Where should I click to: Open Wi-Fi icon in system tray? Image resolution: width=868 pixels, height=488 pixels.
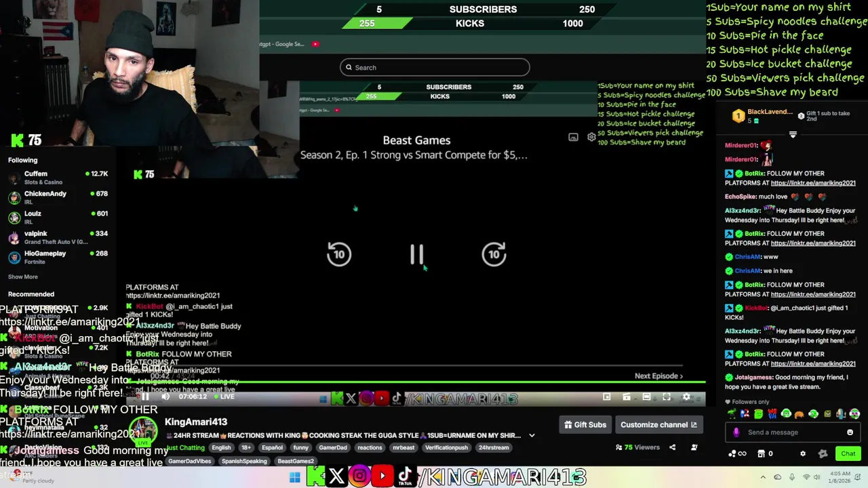click(x=807, y=477)
